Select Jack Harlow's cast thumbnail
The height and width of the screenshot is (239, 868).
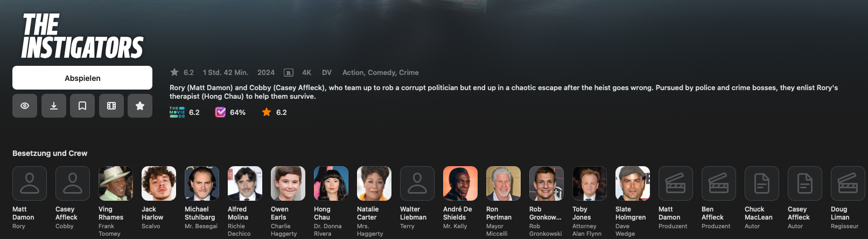point(159,183)
